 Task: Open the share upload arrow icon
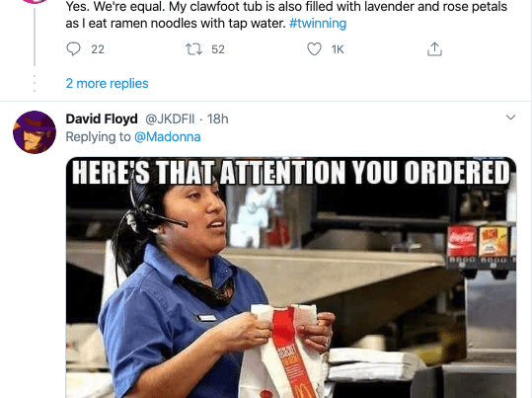(x=434, y=49)
